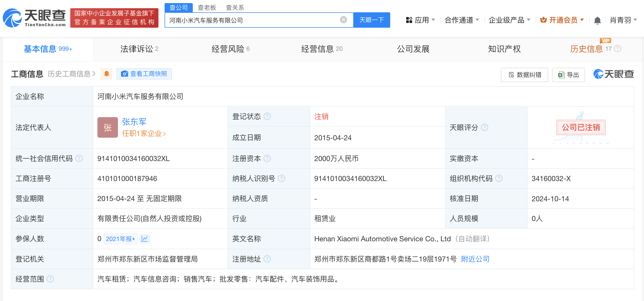644x301 pixels.
Task: Open the 法律诉讼 tab
Action: click(x=139, y=49)
